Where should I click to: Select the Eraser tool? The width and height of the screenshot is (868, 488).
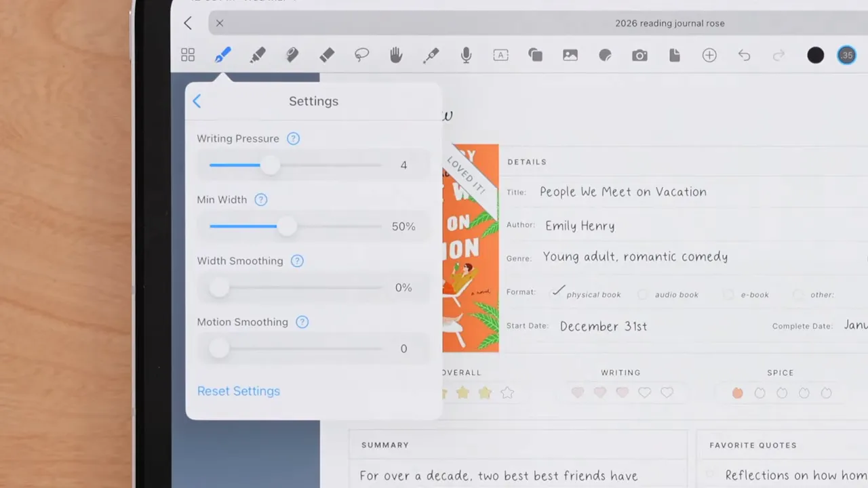[327, 56]
